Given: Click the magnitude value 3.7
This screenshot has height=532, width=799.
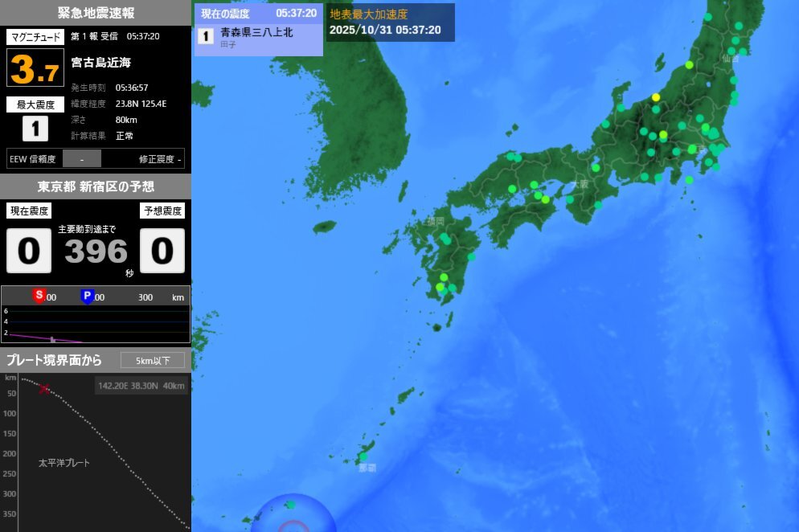Looking at the screenshot, I should pyautogui.click(x=35, y=68).
